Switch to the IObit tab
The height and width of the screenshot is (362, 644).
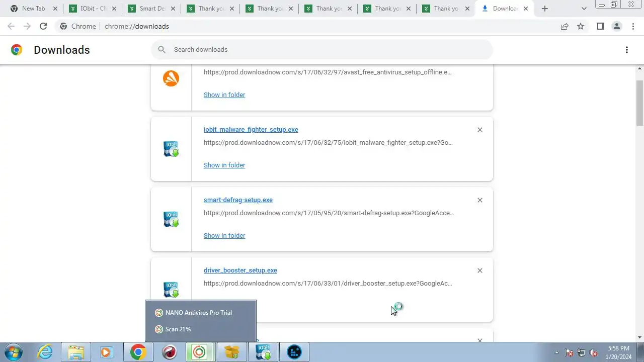(x=93, y=9)
